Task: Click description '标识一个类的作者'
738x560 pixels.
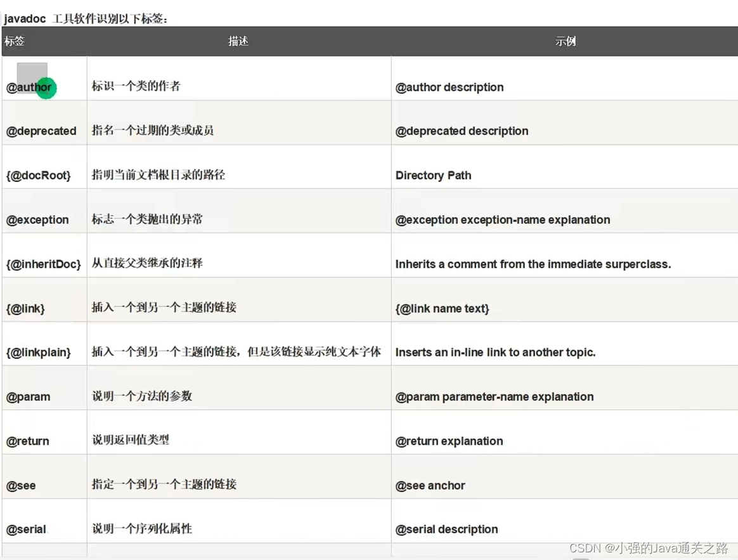Action: pos(136,86)
